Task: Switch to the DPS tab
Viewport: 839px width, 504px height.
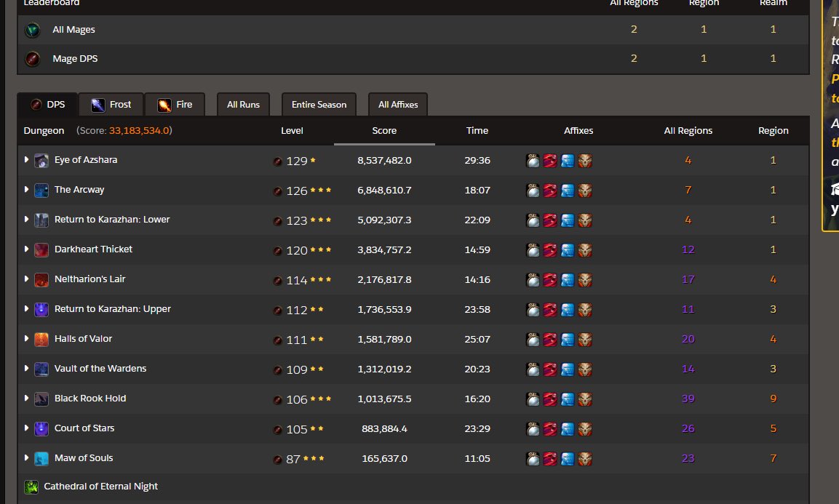Action: click(47, 104)
